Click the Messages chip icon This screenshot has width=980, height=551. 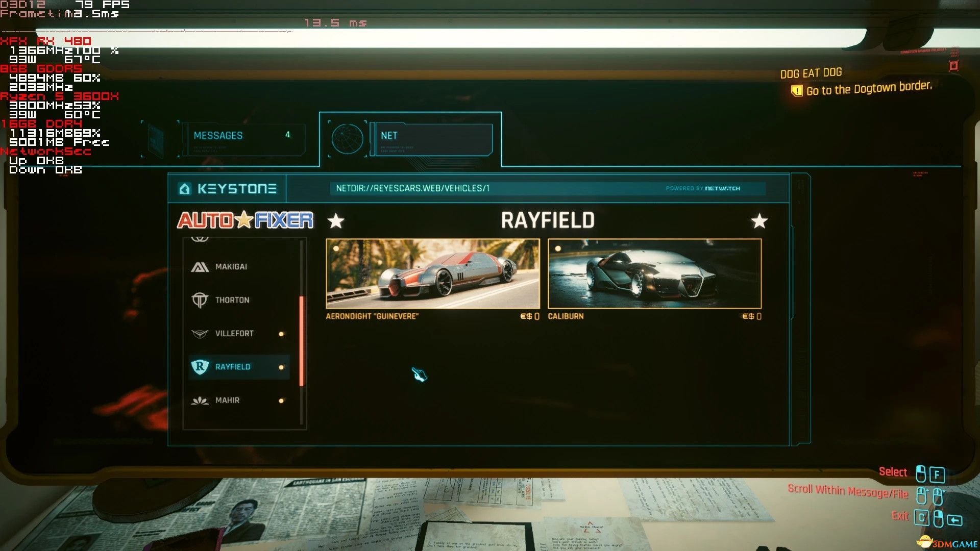(x=156, y=138)
